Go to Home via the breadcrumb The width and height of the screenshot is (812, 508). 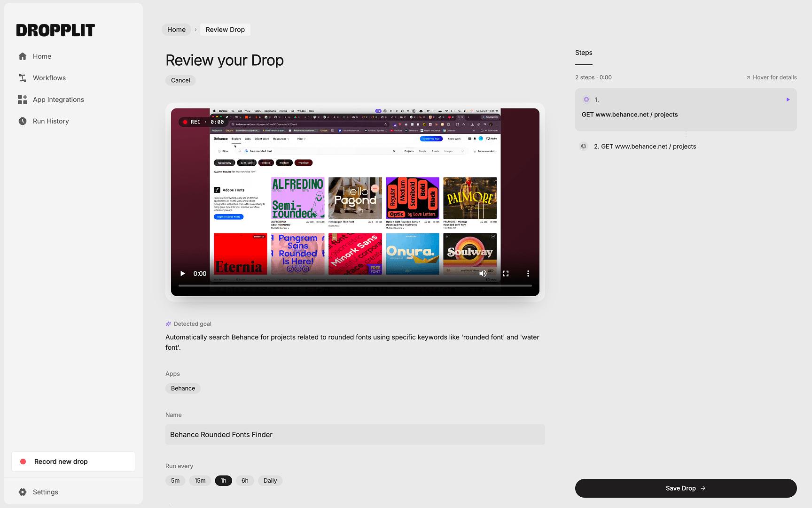(x=176, y=29)
